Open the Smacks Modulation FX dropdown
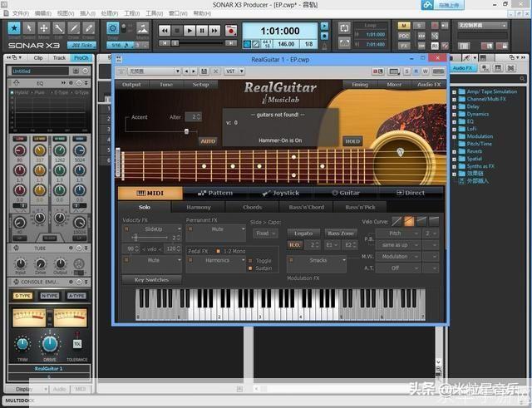 point(319,260)
